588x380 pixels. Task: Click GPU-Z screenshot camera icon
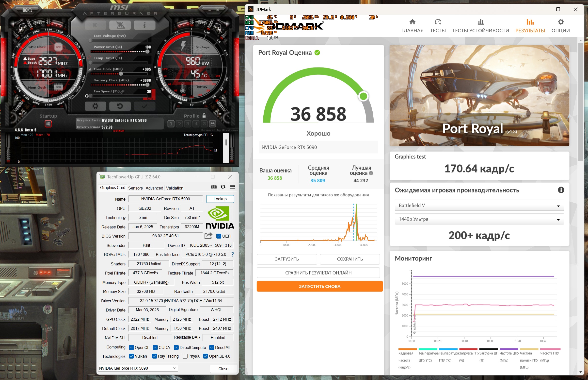pos(213,187)
